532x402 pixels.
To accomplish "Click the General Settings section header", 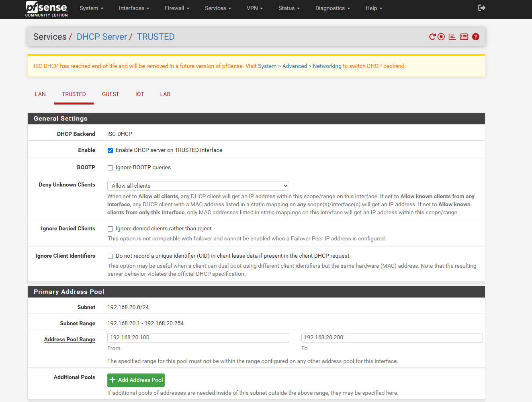I will (x=256, y=119).
